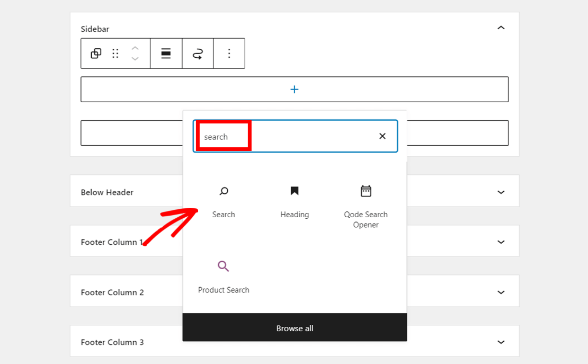588x364 pixels.
Task: Move the block down with the down arrow
Action: point(135,58)
